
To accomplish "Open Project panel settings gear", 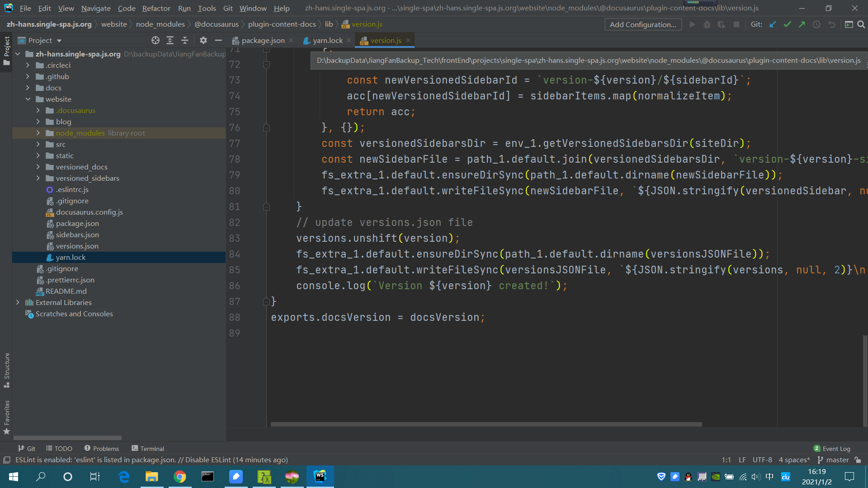I will [203, 40].
